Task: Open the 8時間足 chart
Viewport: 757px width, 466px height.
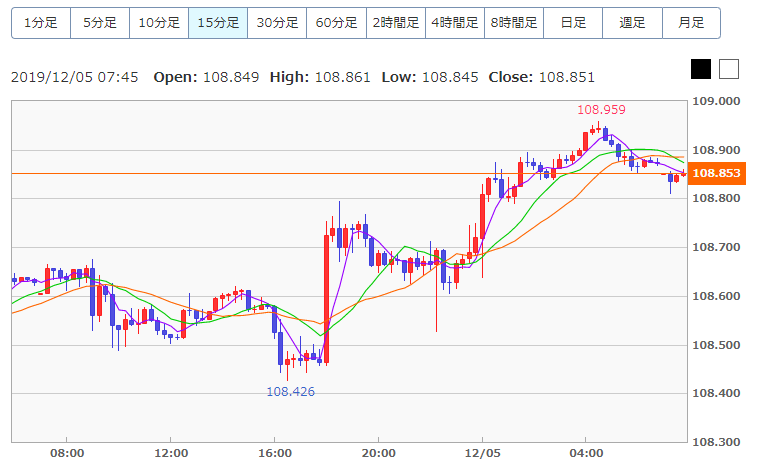Action: point(514,23)
